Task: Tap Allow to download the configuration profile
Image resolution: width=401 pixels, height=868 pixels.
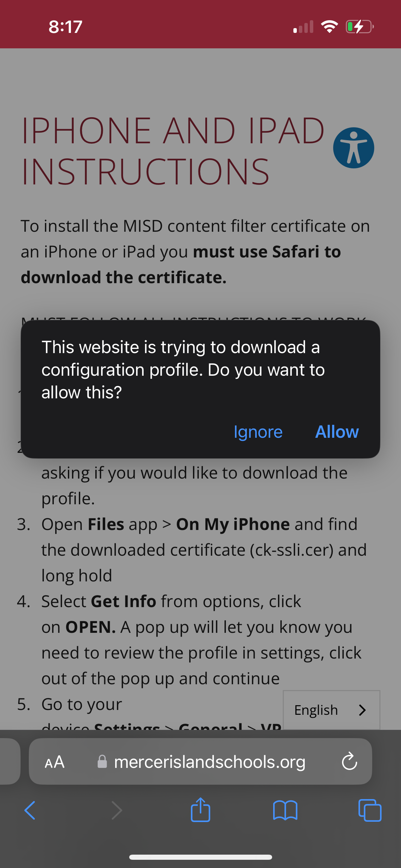Action: [x=337, y=432]
